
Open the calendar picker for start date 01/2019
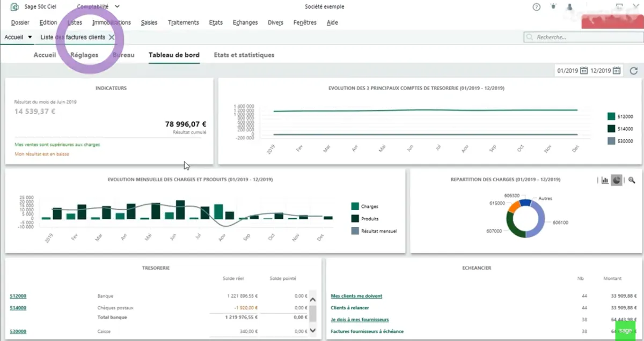[x=583, y=71]
